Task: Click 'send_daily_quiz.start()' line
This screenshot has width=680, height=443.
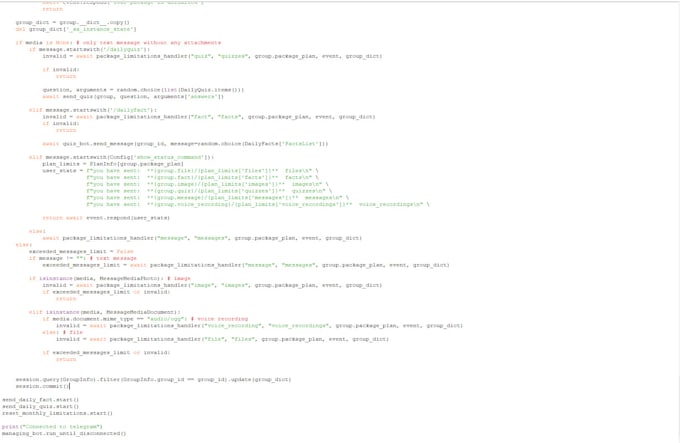Action: click(x=40, y=407)
